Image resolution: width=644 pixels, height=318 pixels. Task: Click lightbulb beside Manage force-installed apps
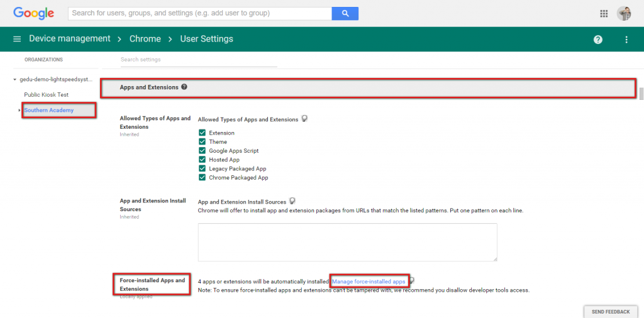click(x=412, y=281)
